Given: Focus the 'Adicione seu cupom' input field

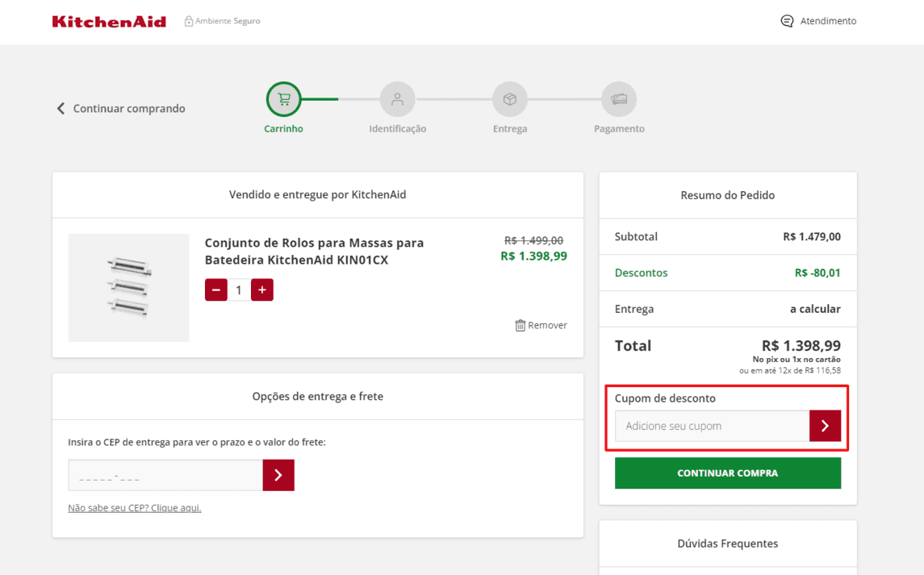Looking at the screenshot, I should click(713, 425).
